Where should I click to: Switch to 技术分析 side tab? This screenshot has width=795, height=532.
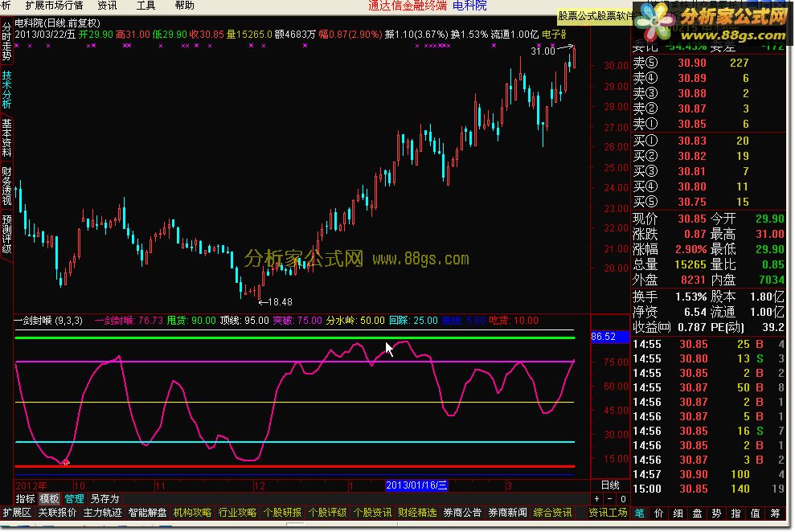coord(6,90)
